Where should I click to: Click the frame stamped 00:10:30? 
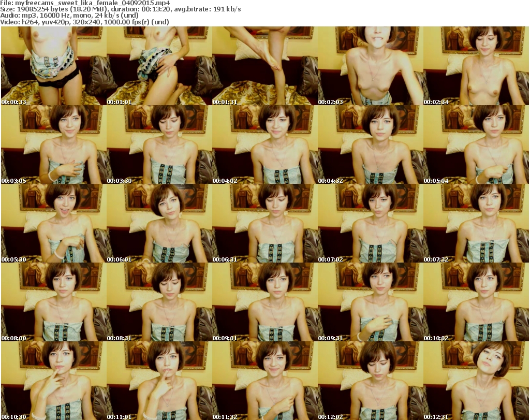[54, 381]
